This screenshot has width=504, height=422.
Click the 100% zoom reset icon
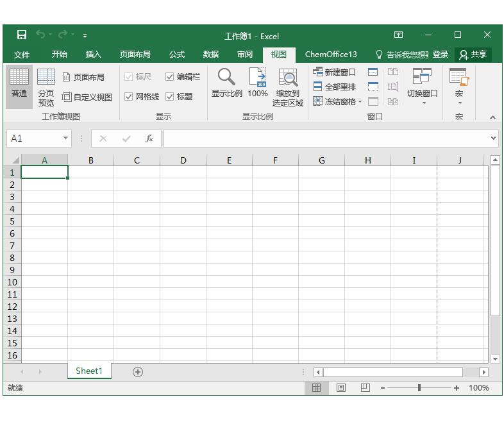[258, 83]
